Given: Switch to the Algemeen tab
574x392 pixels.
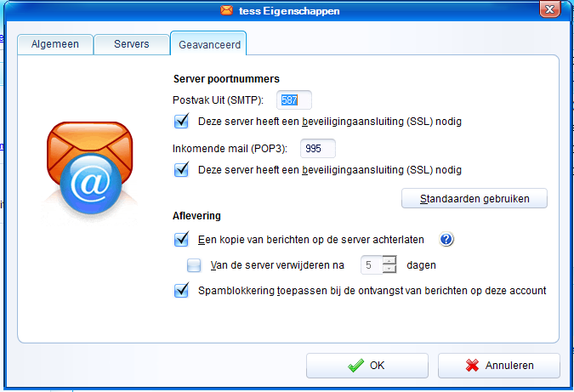Looking at the screenshot, I should 54,44.
